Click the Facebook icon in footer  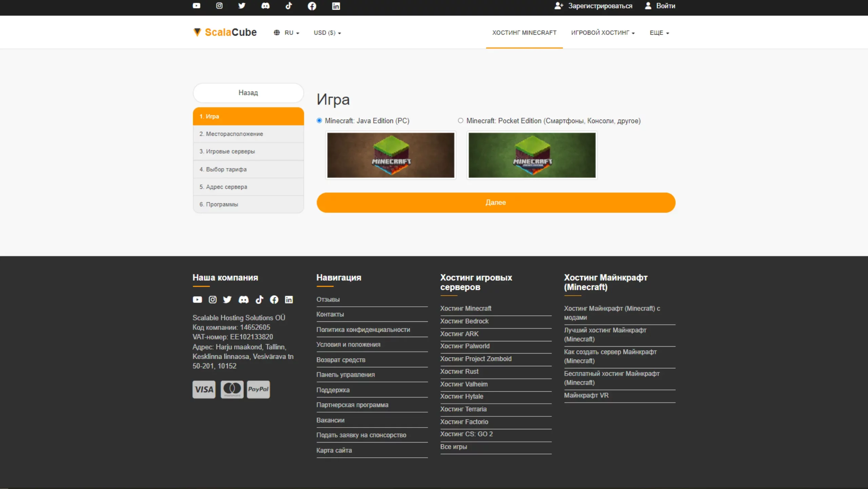point(274,300)
